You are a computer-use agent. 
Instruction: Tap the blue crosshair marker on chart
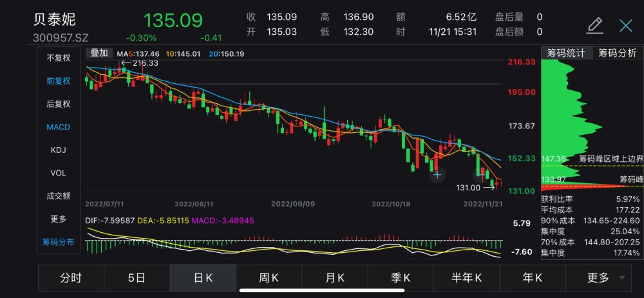(437, 174)
